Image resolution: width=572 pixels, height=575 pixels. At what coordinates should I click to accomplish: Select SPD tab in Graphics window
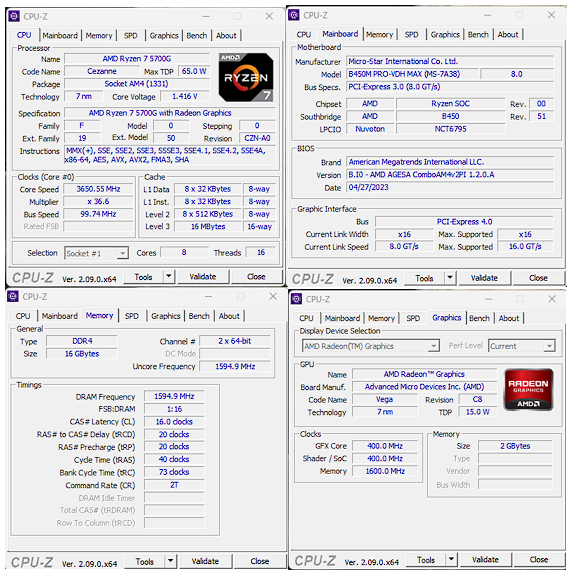coord(413,318)
